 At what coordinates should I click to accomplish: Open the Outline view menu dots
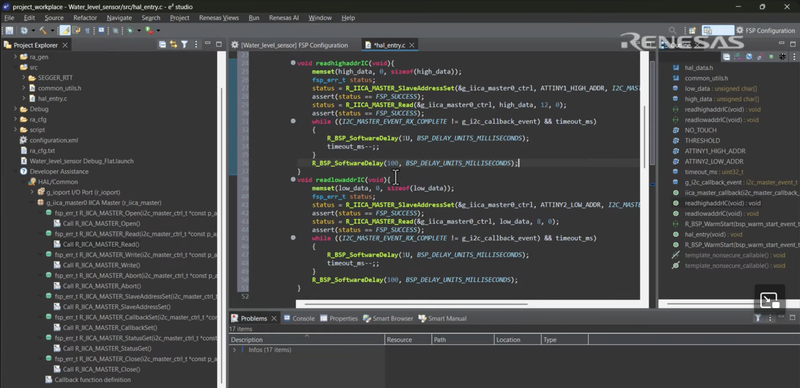click(x=793, y=57)
